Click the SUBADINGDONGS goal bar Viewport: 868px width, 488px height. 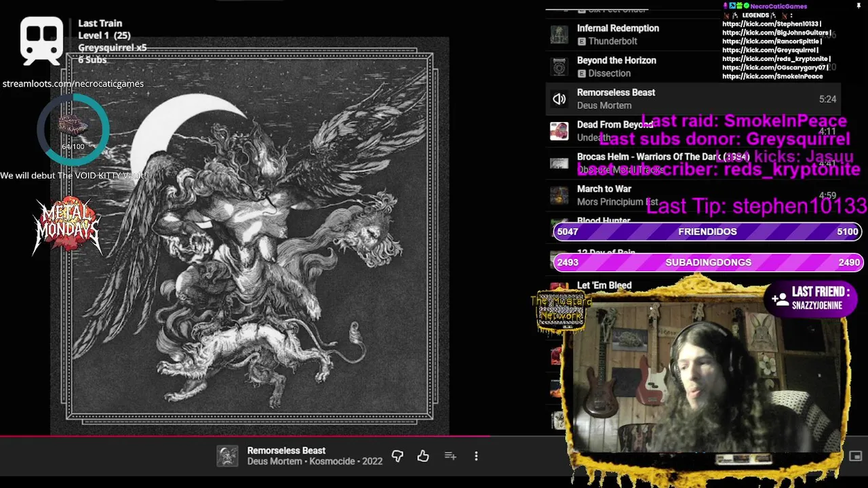707,262
